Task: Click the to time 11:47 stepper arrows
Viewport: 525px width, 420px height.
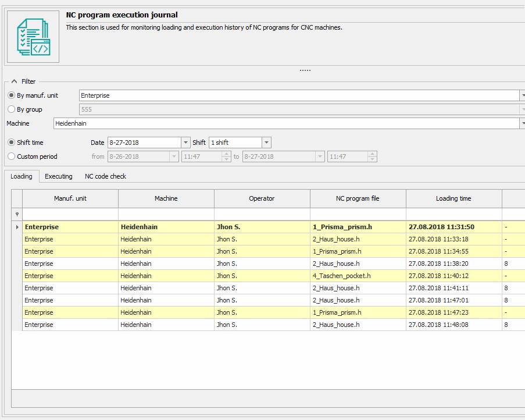Action: [x=372, y=156]
